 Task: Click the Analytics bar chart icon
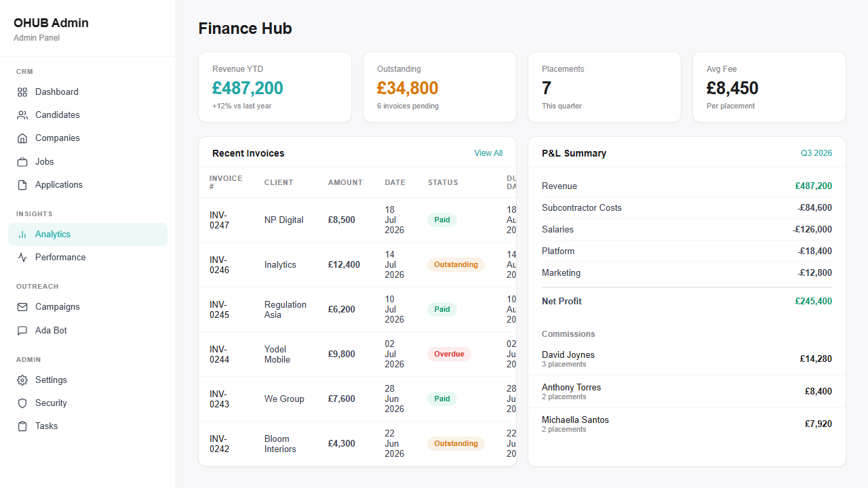point(22,235)
